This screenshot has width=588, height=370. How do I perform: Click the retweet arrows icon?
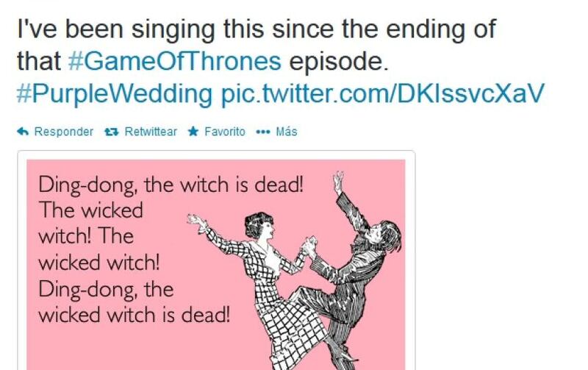pos(112,132)
